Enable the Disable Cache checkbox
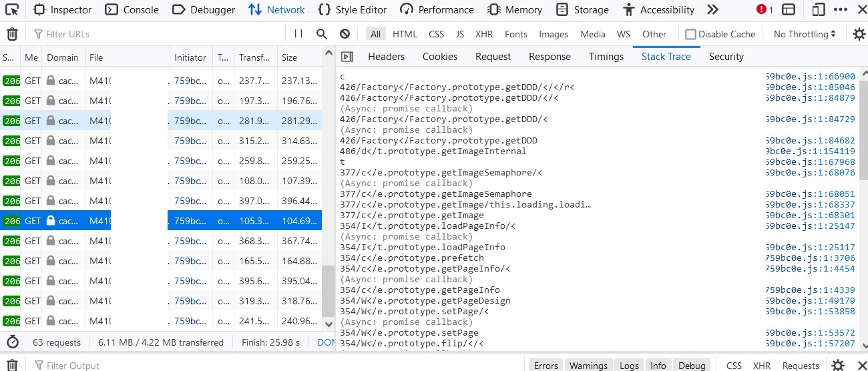Screen dimensions: 868x371 click(691, 34)
